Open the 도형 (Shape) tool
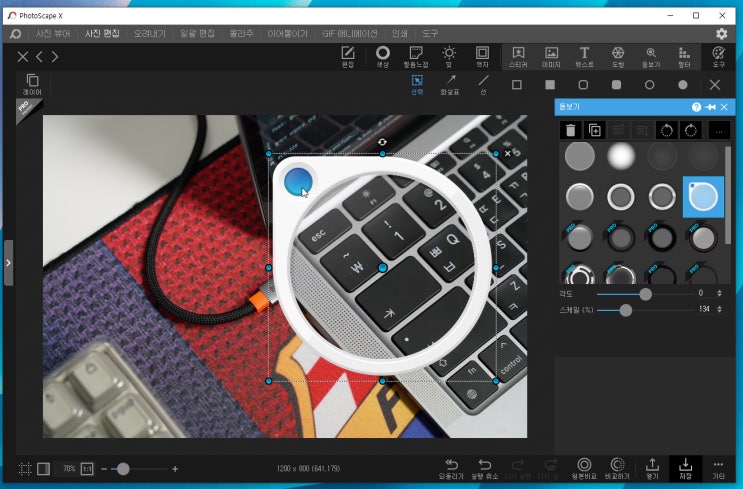The image size is (743, 489). [618, 57]
